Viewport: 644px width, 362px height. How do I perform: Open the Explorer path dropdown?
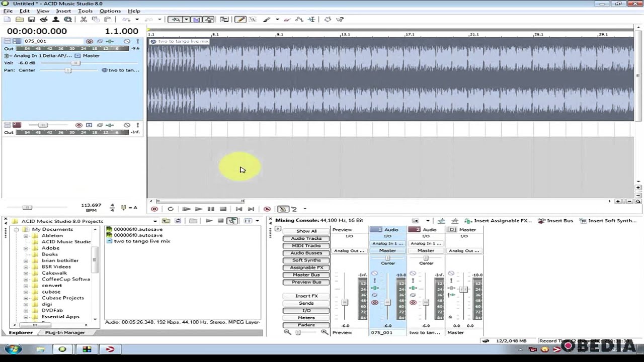point(155,221)
